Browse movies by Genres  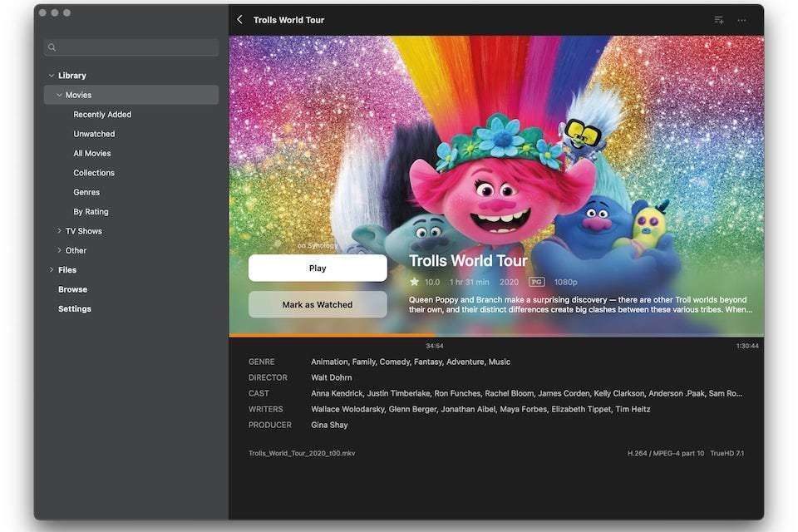pyautogui.click(x=86, y=192)
